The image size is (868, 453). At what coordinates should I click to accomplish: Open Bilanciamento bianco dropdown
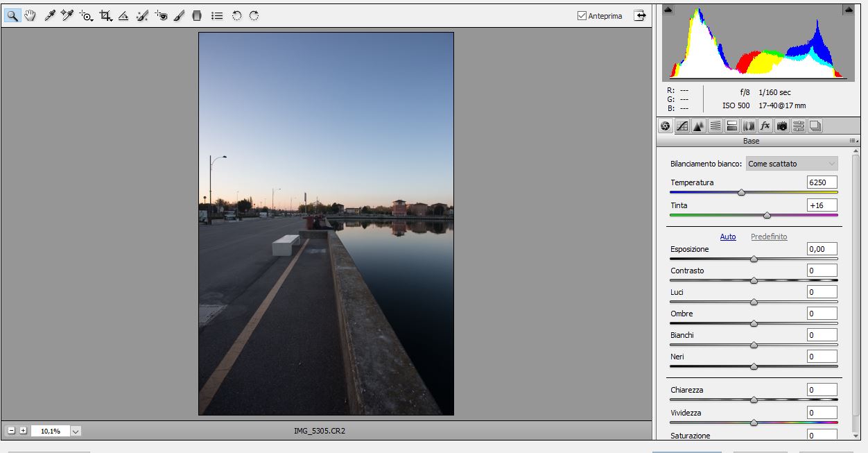[791, 164]
